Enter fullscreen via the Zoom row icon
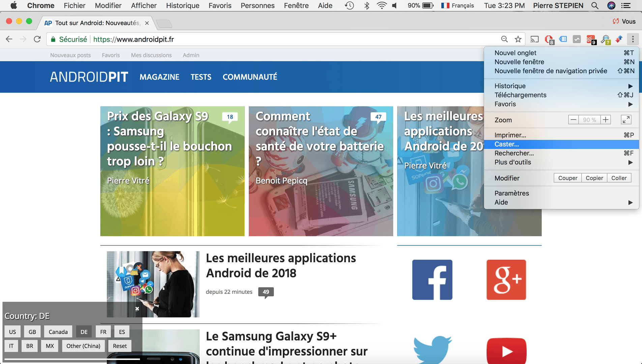This screenshot has height=364, width=642. coord(626,119)
